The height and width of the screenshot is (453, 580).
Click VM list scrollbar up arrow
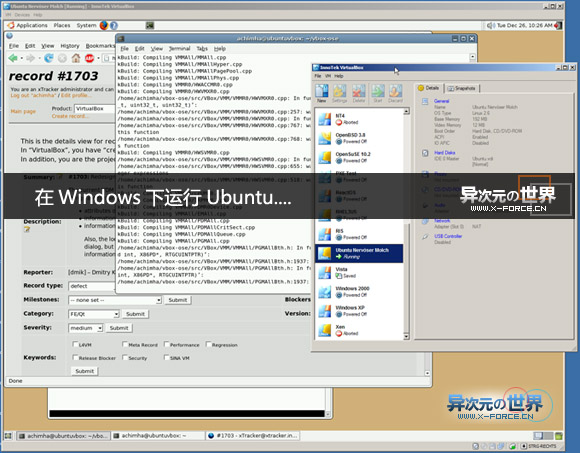pos(406,111)
